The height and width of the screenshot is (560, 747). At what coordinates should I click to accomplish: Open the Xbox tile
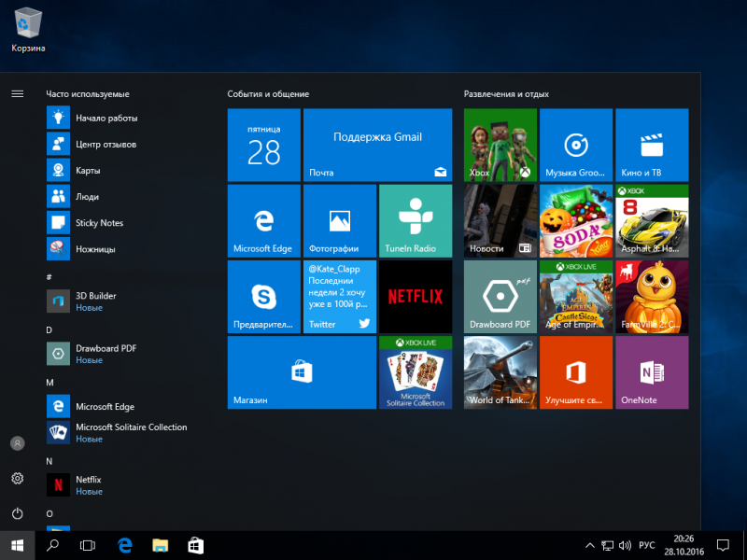(x=500, y=145)
